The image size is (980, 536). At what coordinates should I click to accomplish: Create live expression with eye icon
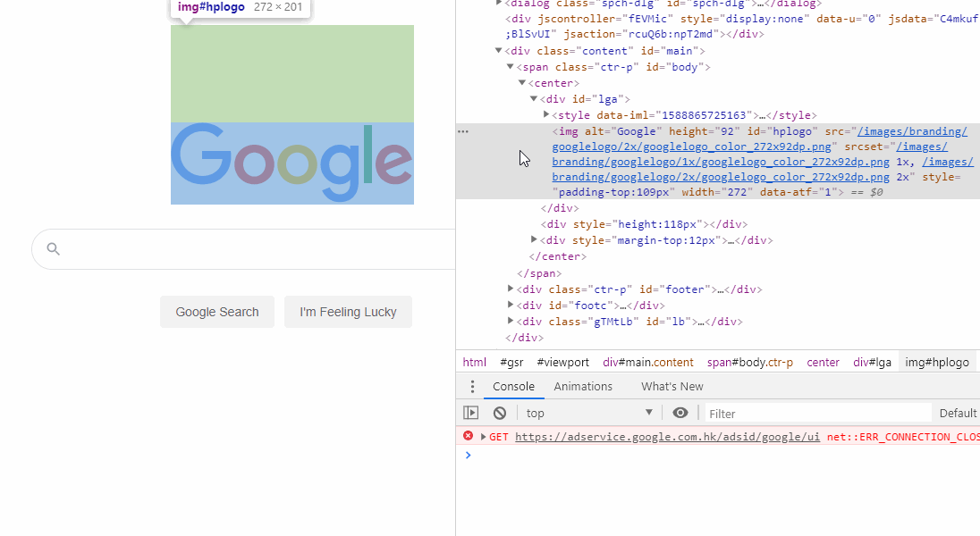(x=680, y=413)
